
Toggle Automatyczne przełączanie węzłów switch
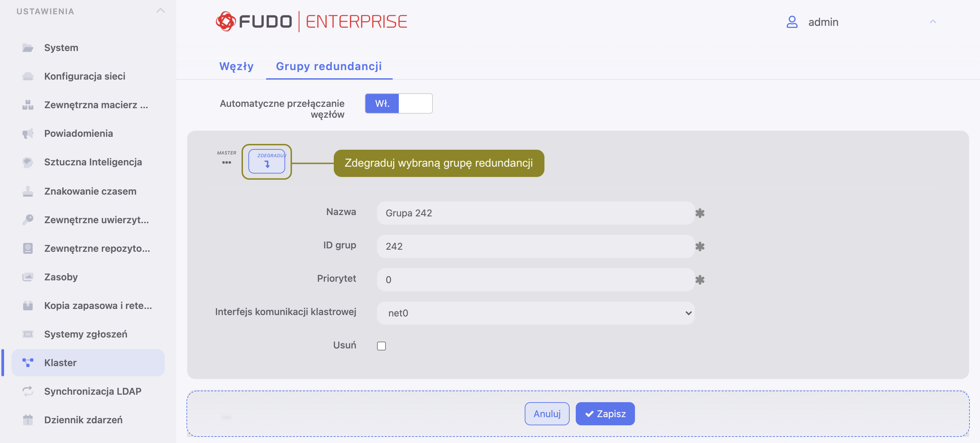click(399, 103)
